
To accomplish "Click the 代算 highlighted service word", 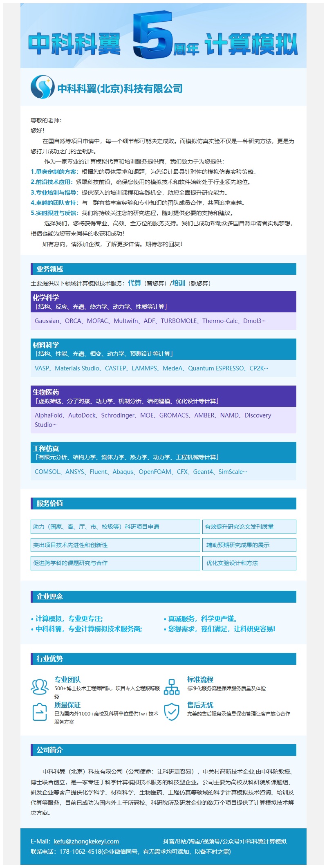I will click(134, 283).
